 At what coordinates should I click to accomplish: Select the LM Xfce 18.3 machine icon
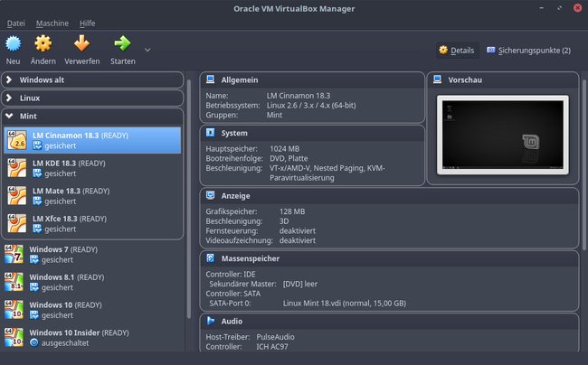pyautogui.click(x=17, y=223)
